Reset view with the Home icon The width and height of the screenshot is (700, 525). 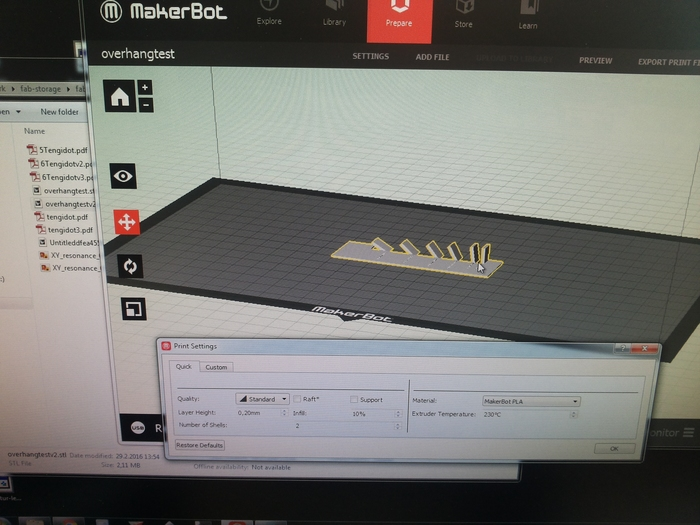[x=120, y=96]
